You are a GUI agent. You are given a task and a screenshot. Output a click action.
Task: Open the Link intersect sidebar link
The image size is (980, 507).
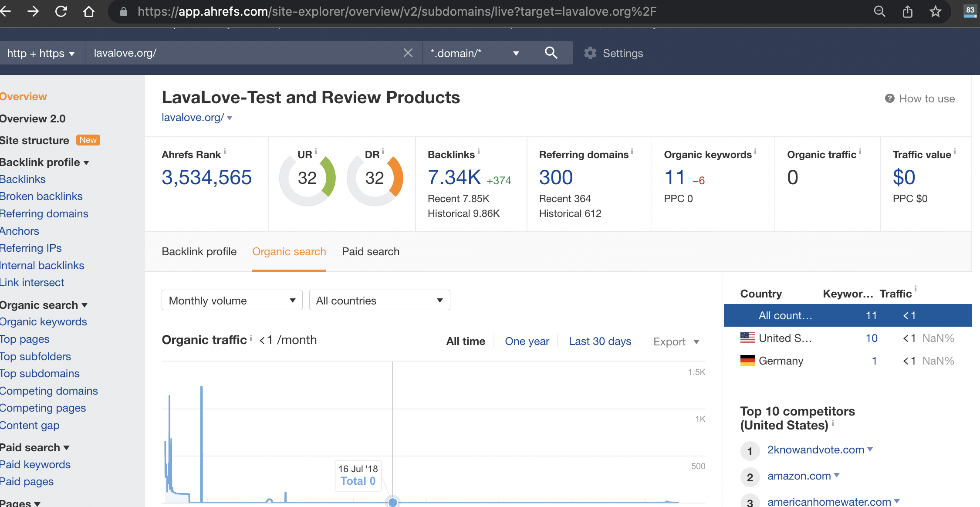pyautogui.click(x=32, y=282)
